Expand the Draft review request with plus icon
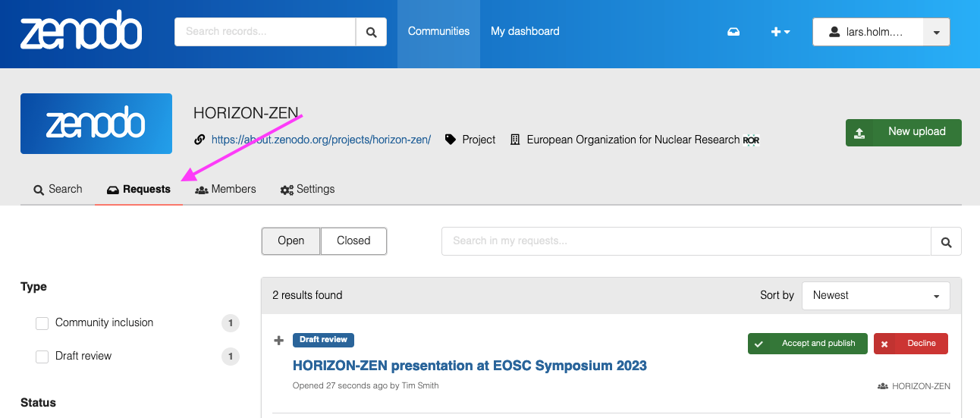Screen dimensions: 980x418 [278, 341]
